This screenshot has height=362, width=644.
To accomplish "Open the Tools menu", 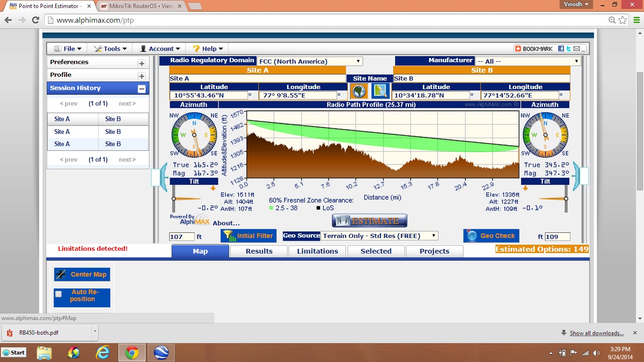I will (x=110, y=49).
